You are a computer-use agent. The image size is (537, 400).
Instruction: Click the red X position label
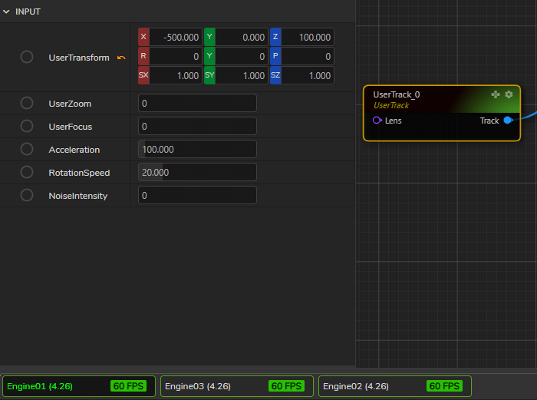pos(143,37)
